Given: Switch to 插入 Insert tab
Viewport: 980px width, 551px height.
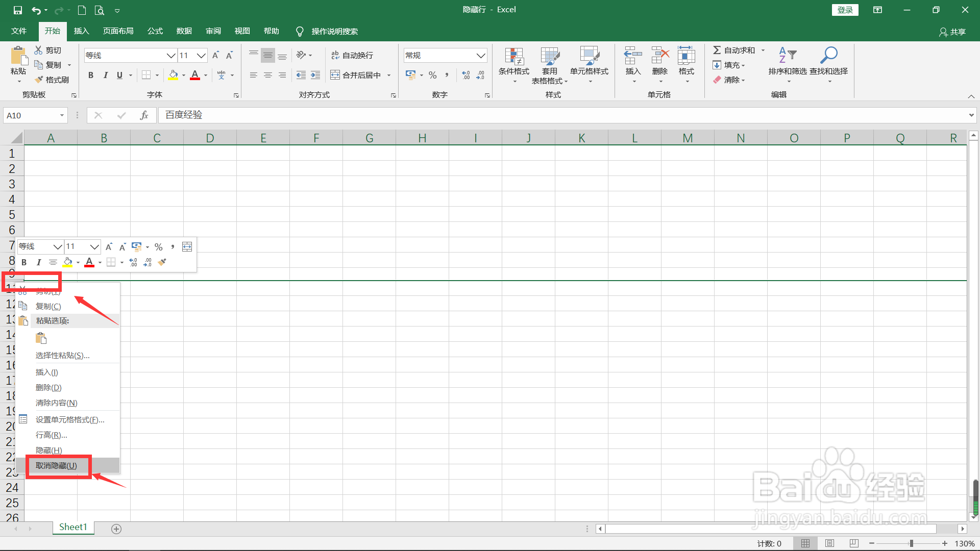Looking at the screenshot, I should click(81, 31).
